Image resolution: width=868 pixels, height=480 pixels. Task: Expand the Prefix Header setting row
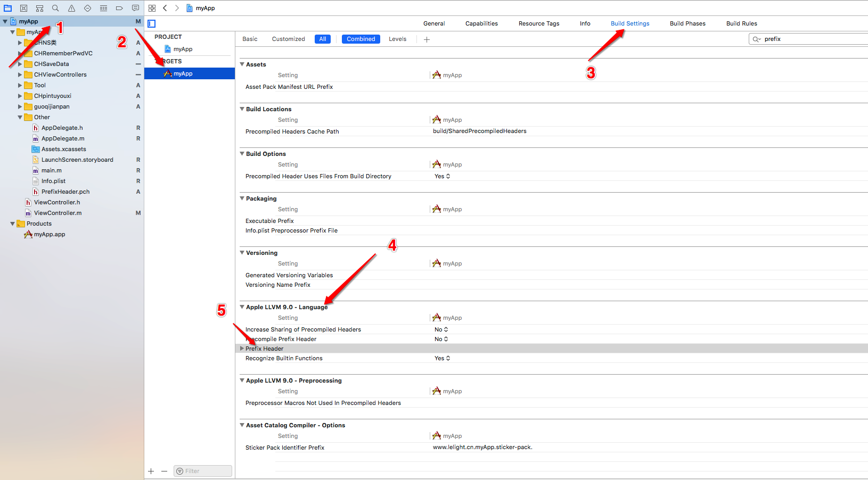point(242,349)
